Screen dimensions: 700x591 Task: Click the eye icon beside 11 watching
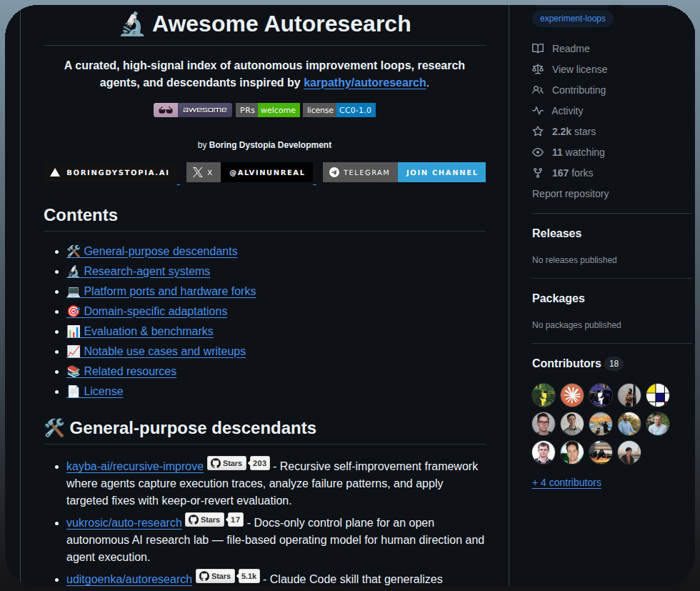tap(538, 152)
